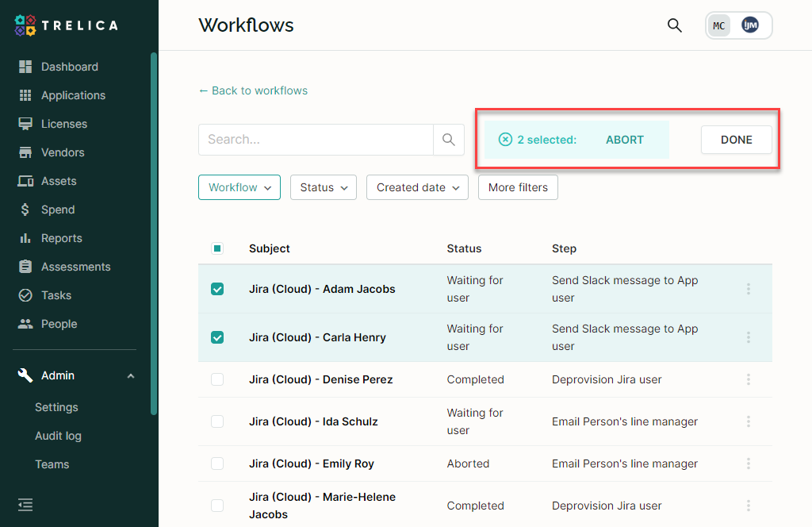This screenshot has width=812, height=527.
Task: Click the Tasks checkmark icon
Action: 25,295
